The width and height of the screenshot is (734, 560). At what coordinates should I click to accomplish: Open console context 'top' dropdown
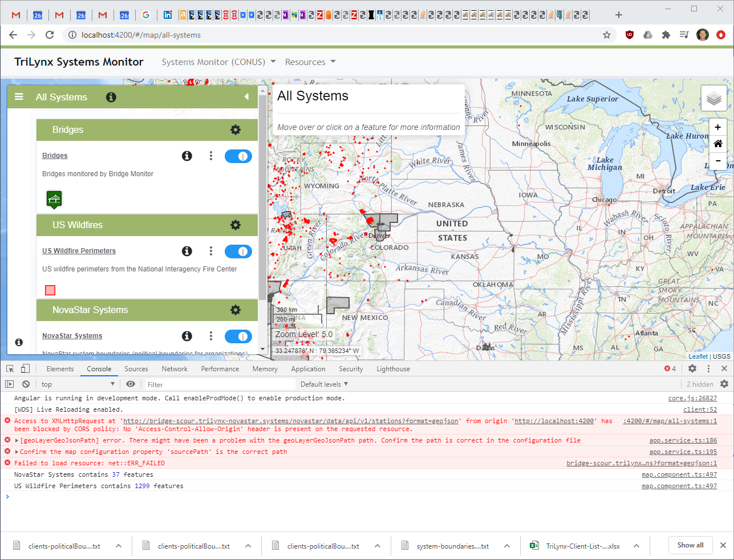(x=78, y=384)
